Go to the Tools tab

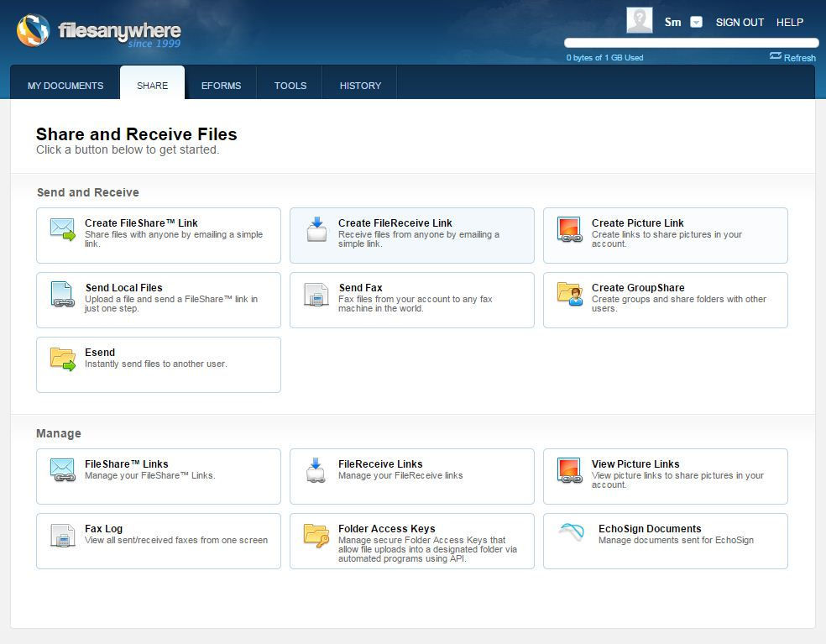[x=290, y=86]
